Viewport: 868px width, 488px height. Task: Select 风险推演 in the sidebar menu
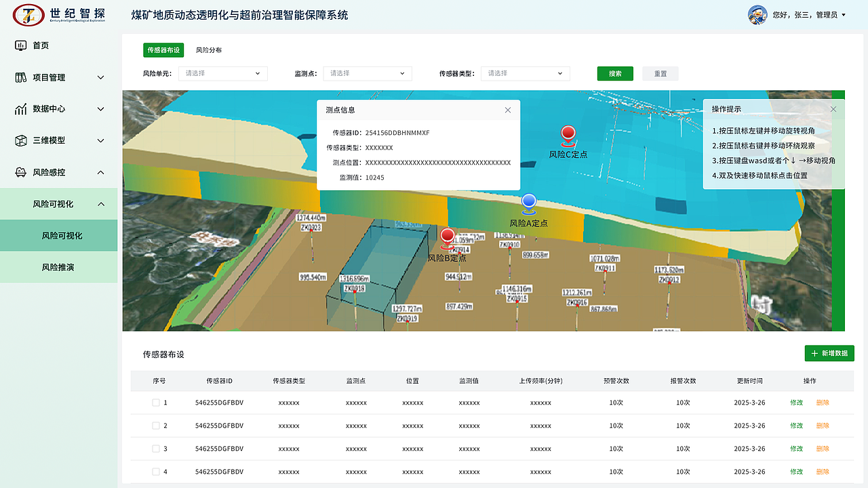pos(58,267)
